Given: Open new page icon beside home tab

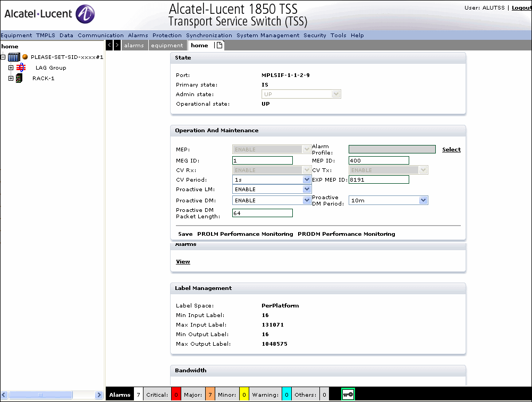Looking at the screenshot, I should 219,45.
